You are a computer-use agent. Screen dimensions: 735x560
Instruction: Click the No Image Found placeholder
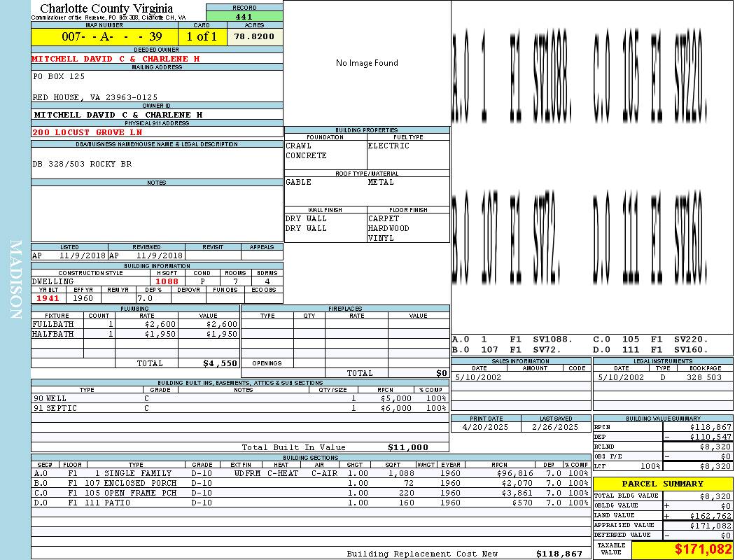[x=367, y=63]
